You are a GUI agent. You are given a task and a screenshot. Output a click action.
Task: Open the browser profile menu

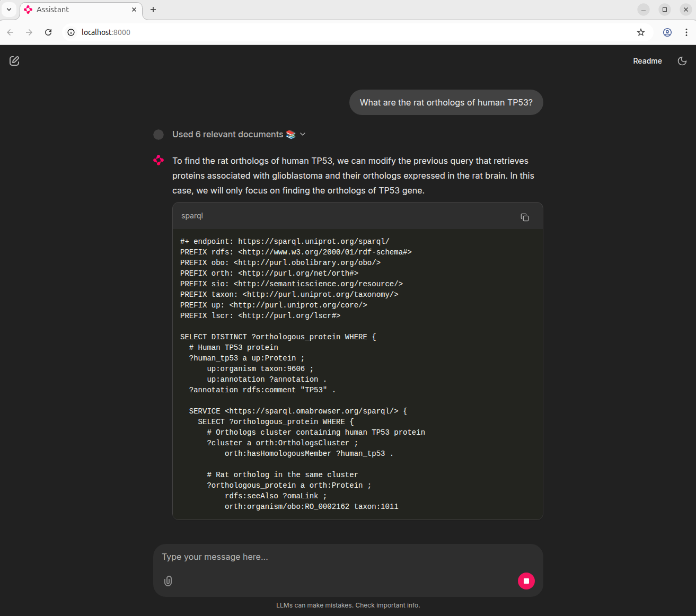tap(667, 32)
